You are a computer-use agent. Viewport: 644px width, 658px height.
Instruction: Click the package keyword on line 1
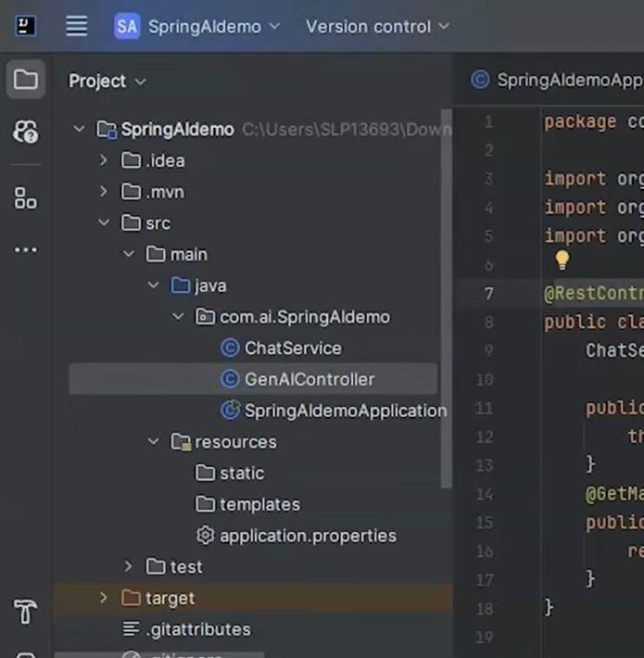(x=580, y=122)
